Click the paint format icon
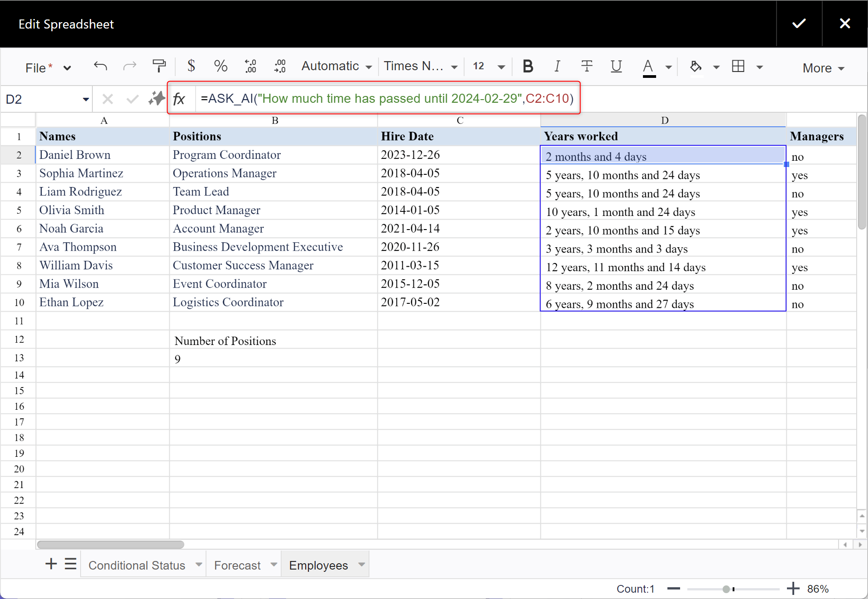Viewport: 868px width, 599px height. coord(159,67)
